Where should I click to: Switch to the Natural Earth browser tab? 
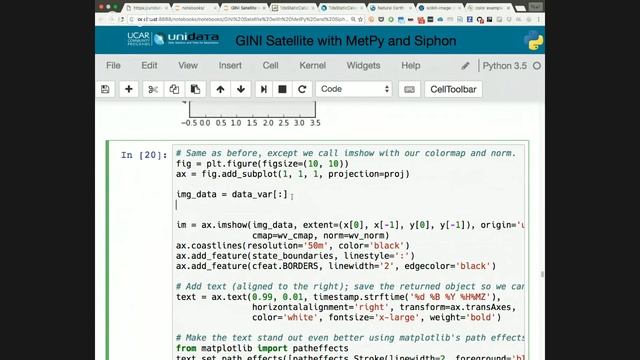coord(391,8)
